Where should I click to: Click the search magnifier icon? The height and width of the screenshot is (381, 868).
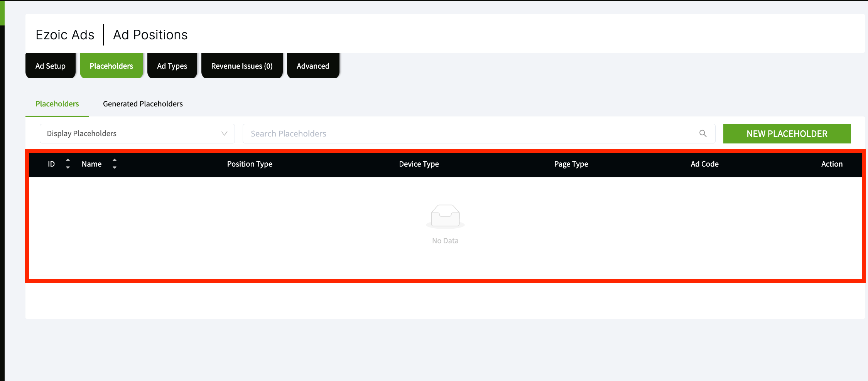(703, 133)
